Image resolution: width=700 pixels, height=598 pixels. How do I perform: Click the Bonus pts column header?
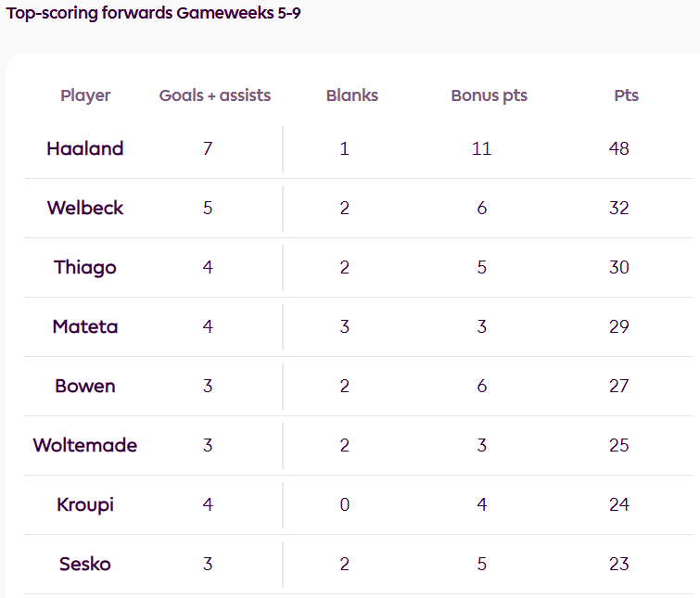489,95
